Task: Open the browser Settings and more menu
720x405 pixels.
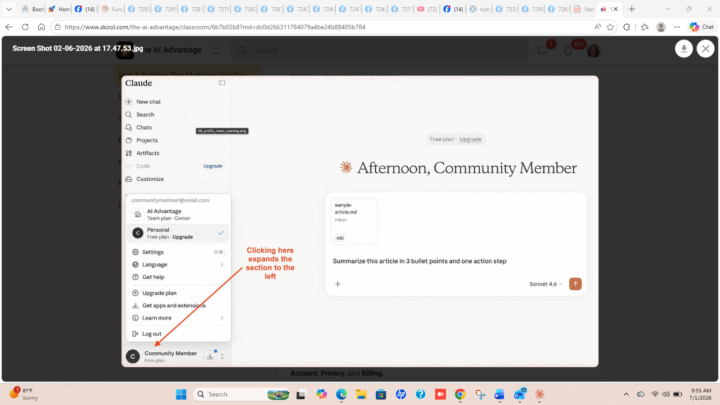Action: 677,27
